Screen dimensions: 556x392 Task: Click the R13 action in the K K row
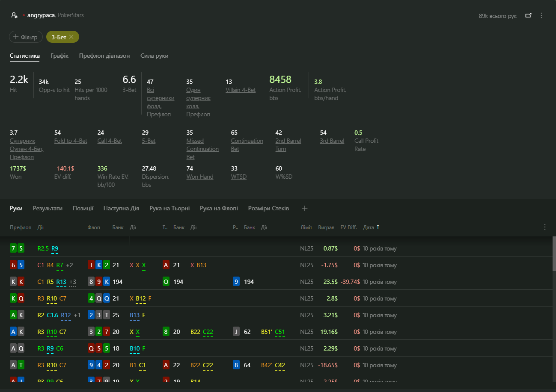click(x=61, y=282)
